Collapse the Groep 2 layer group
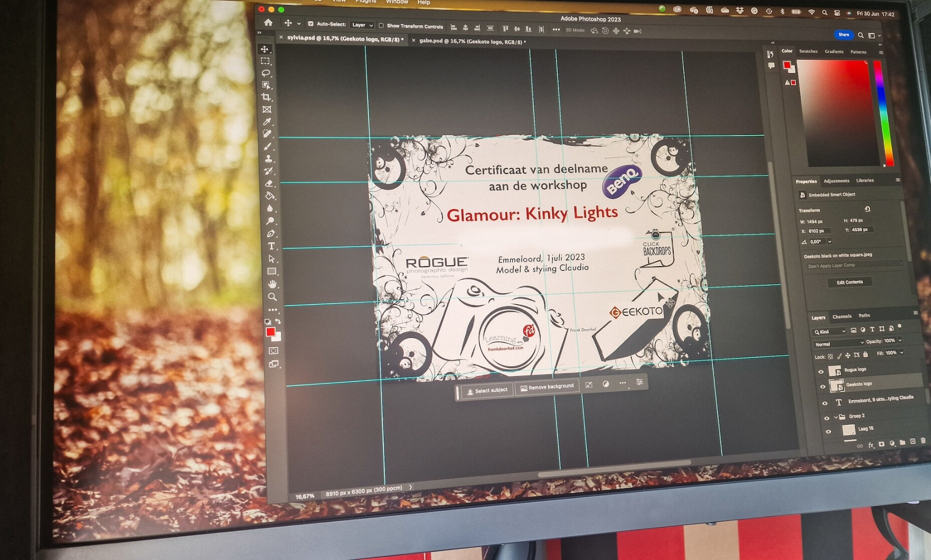 pyautogui.click(x=836, y=417)
